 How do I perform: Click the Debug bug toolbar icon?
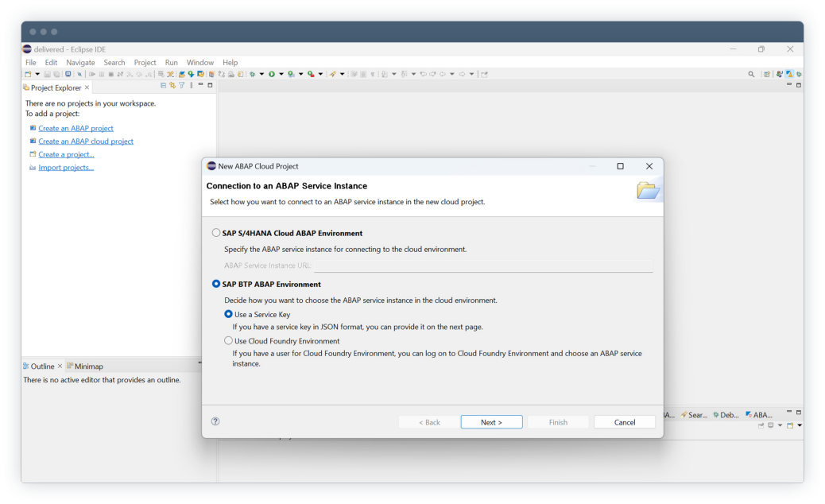point(252,74)
